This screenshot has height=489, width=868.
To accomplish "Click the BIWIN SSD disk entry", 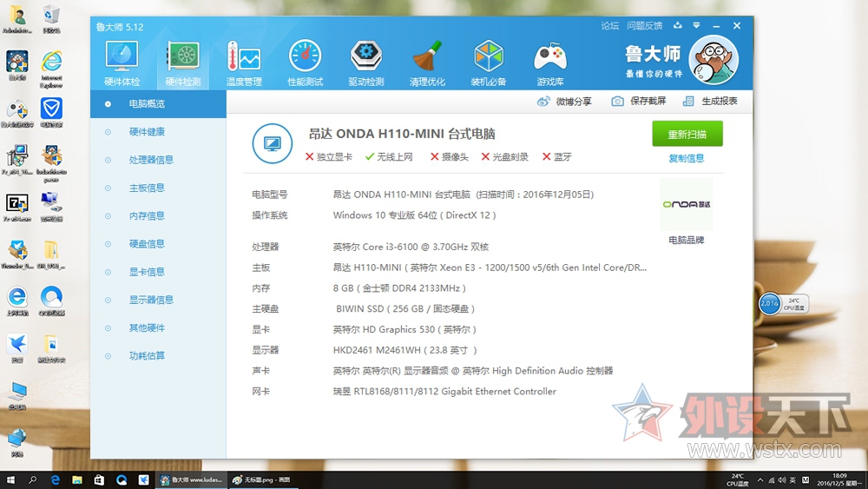I will pyautogui.click(x=405, y=309).
